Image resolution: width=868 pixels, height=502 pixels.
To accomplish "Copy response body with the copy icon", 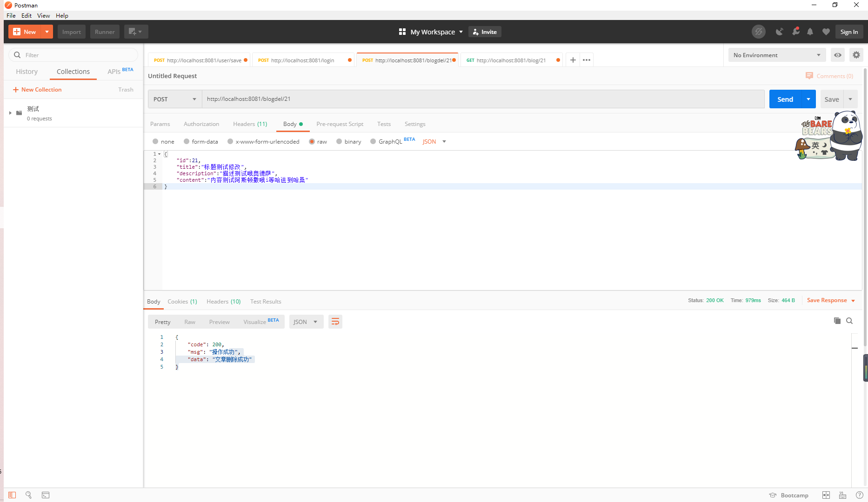I will (837, 321).
